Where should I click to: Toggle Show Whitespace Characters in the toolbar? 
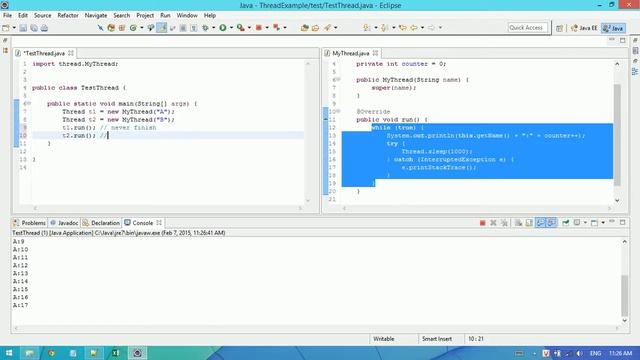coord(194,28)
